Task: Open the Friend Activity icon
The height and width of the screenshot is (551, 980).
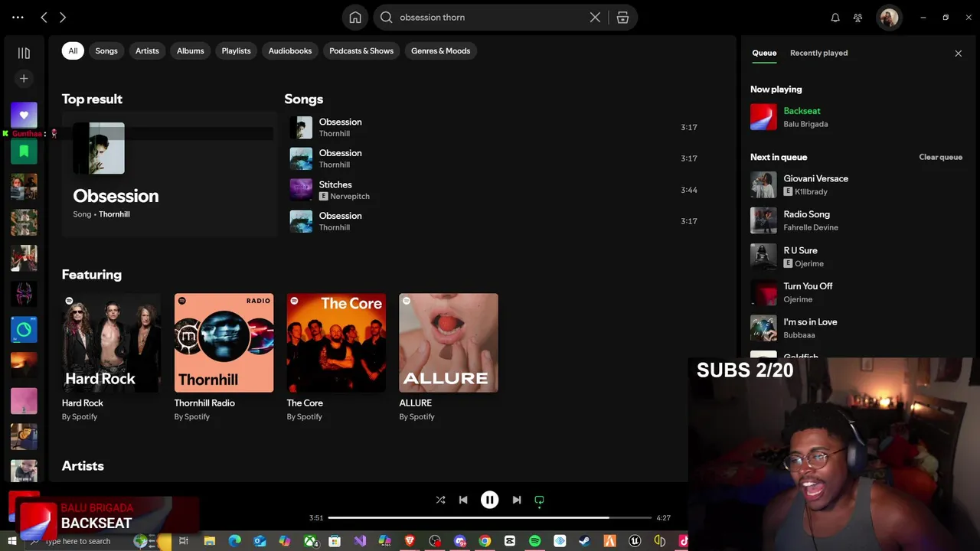Action: click(x=858, y=17)
